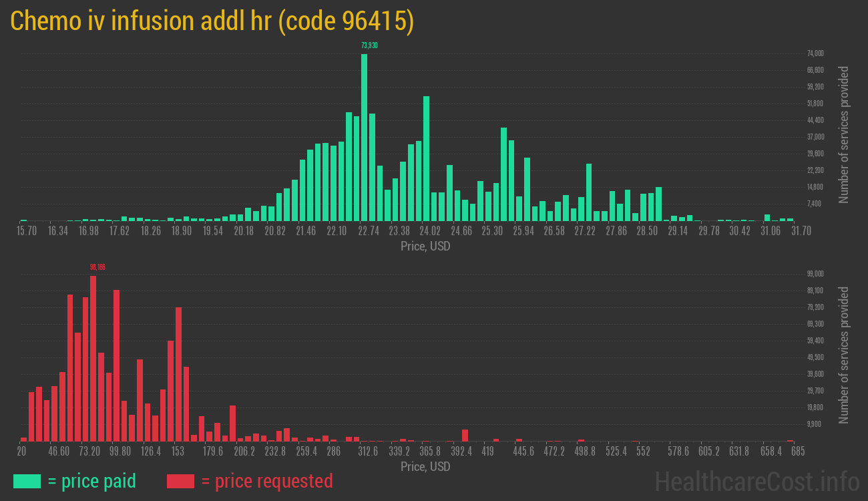Click the tall green bar near price 25.30
Screen dimensions: 868x501
pyautogui.click(x=503, y=174)
